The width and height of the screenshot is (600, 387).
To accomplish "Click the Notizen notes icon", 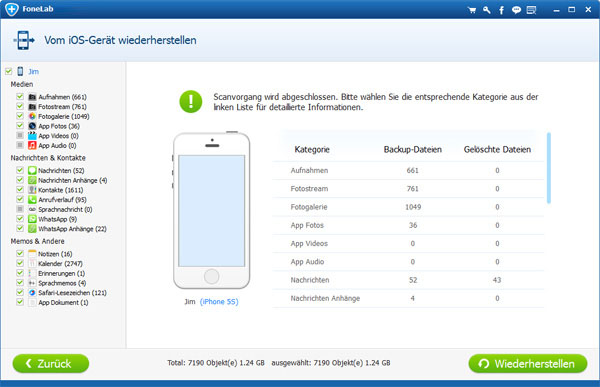I will (x=32, y=253).
